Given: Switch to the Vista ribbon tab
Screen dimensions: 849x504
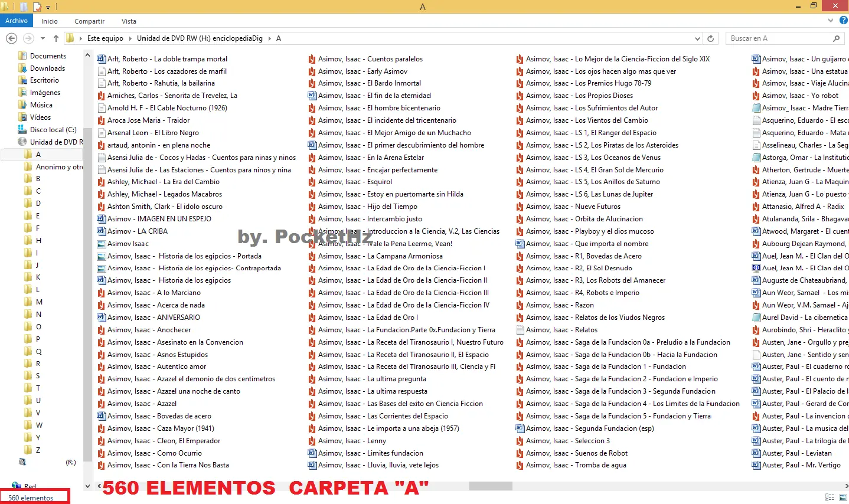Looking at the screenshot, I should (x=129, y=21).
